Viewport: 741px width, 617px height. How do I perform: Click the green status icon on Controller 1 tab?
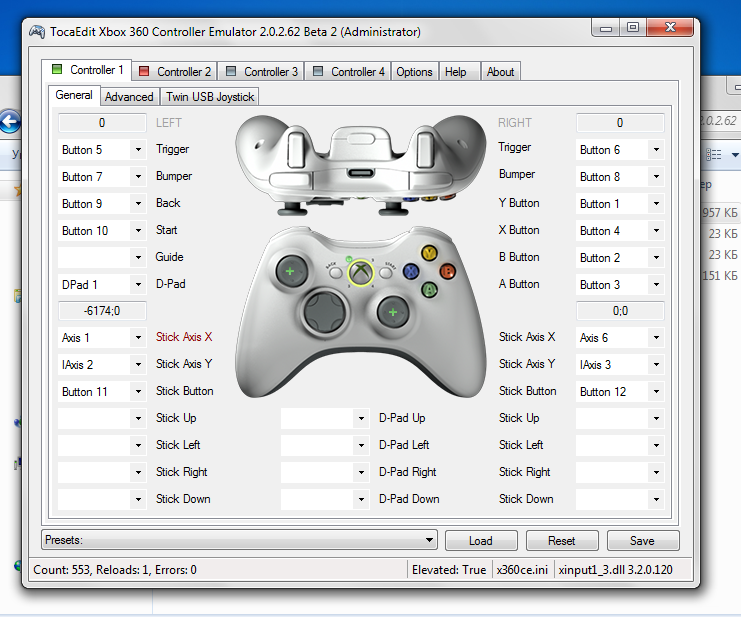tap(57, 69)
